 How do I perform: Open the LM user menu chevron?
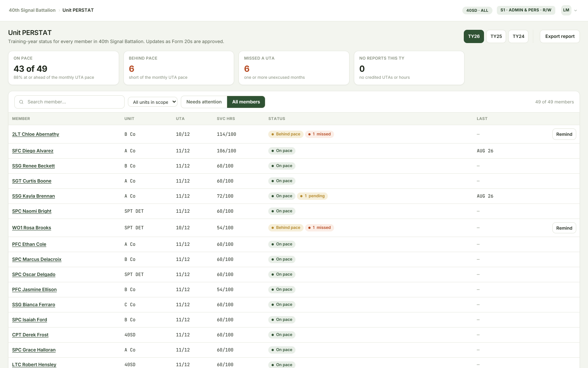(576, 10)
